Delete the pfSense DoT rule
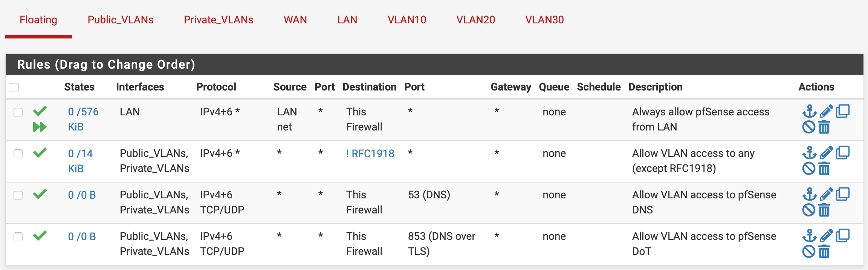 coord(824,252)
